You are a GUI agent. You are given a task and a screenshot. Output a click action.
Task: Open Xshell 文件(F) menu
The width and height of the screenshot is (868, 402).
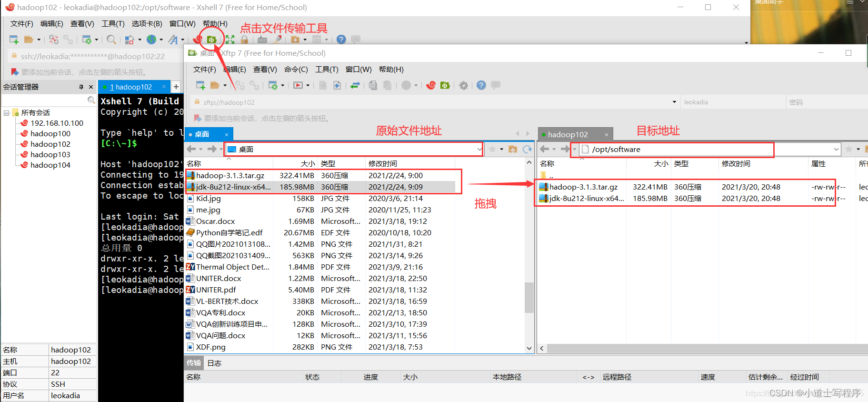tap(22, 23)
